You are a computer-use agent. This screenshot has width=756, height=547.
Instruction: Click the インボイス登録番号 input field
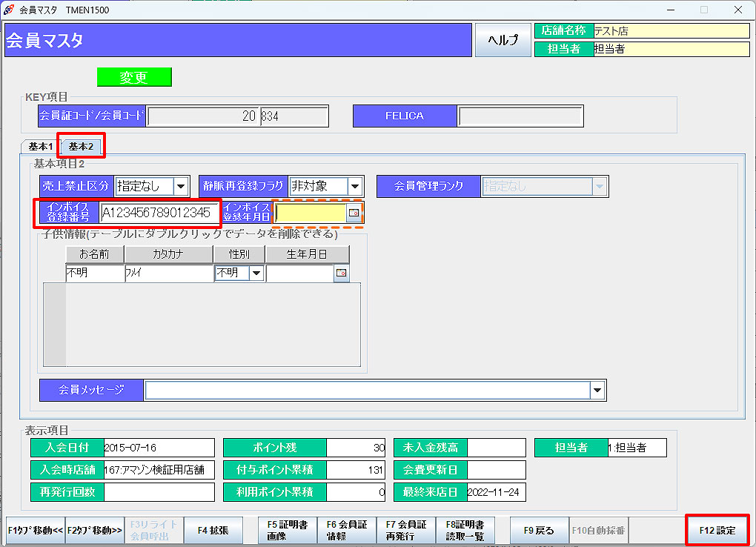[159, 213]
